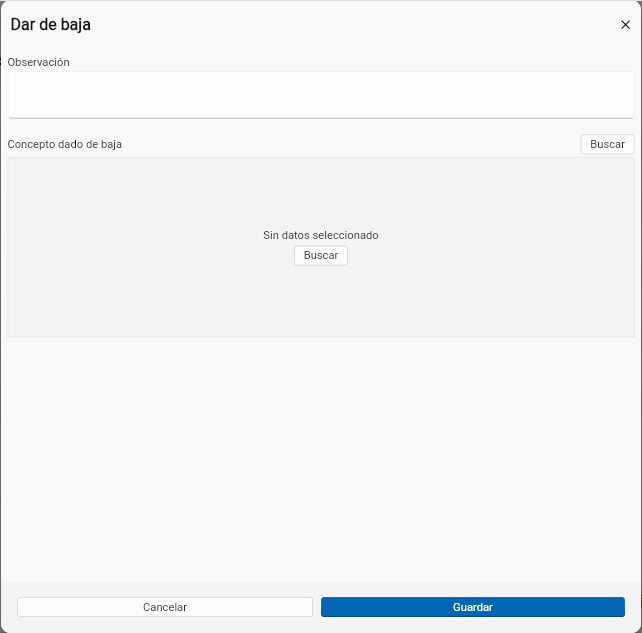
Task: Click the 'Observación' label
Action: (x=38, y=62)
